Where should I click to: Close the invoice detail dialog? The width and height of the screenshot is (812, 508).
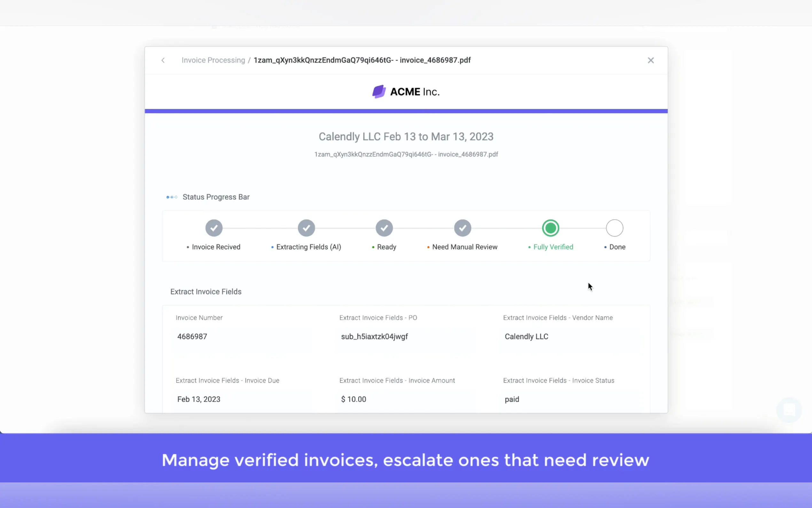click(651, 60)
